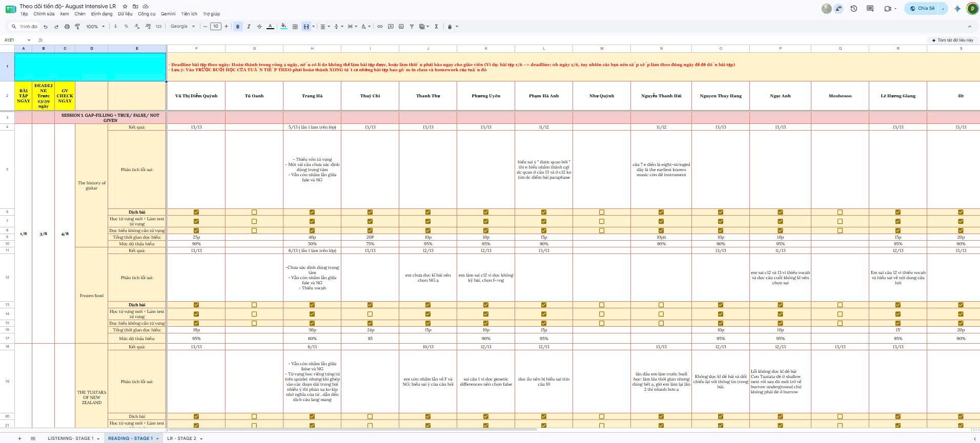Open the Georgia font dropdown
The width and height of the screenshot is (980, 443).
pyautogui.click(x=183, y=27)
